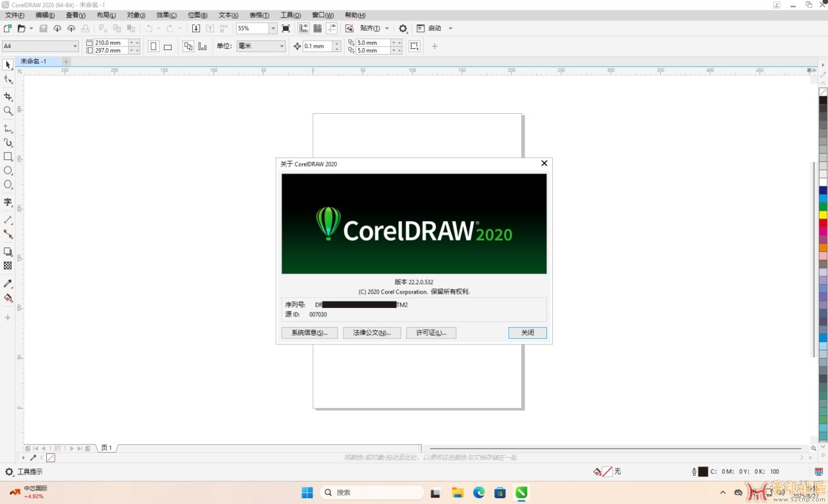Image resolution: width=828 pixels, height=504 pixels.
Task: Open the 编辑 menu
Action: tap(45, 15)
